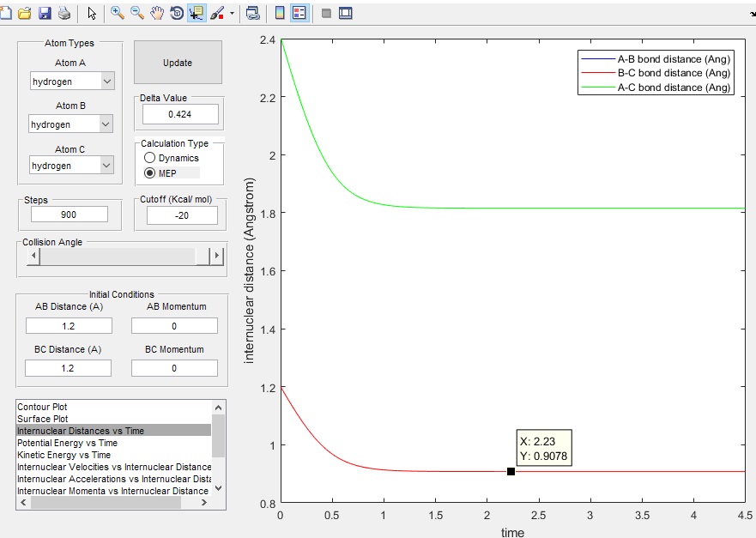Insert a colorbar

pos(280,13)
